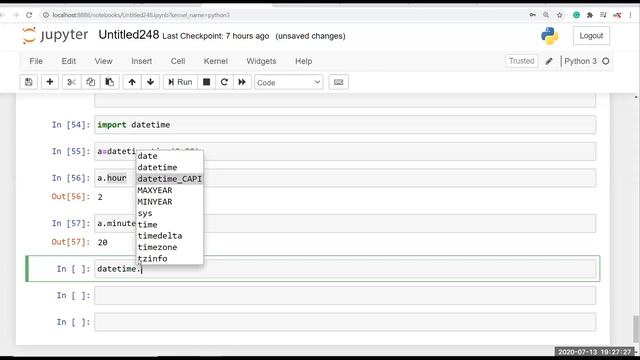Click the first empty cell below active cell
Screen dimensions: 640x360
point(345,296)
